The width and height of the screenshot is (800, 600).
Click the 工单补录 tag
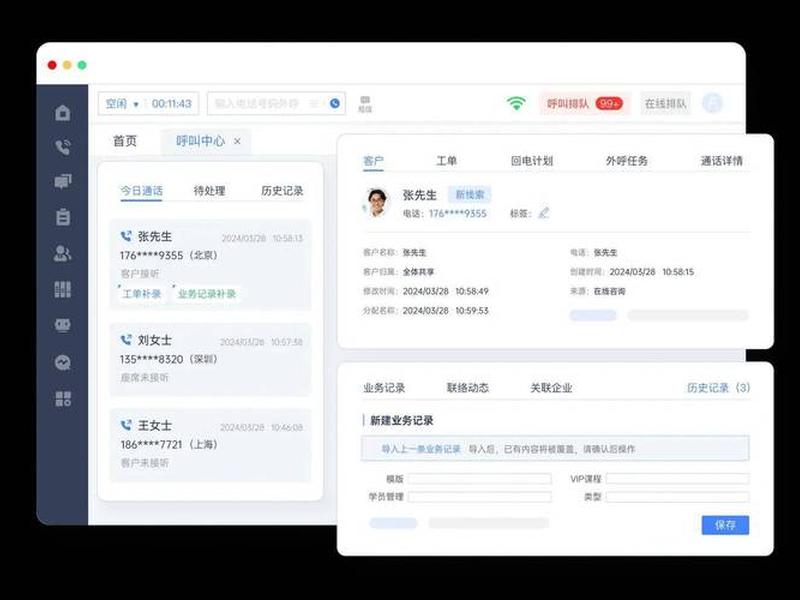pos(142,294)
